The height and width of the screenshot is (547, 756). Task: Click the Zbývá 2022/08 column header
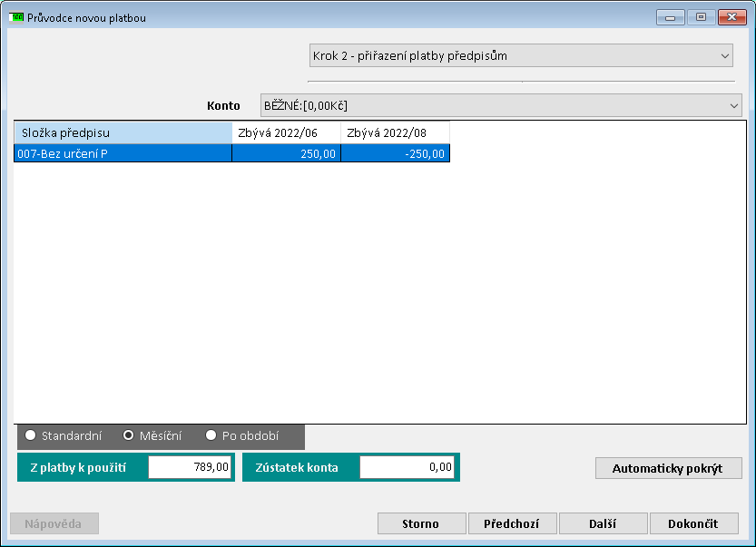[395, 132]
